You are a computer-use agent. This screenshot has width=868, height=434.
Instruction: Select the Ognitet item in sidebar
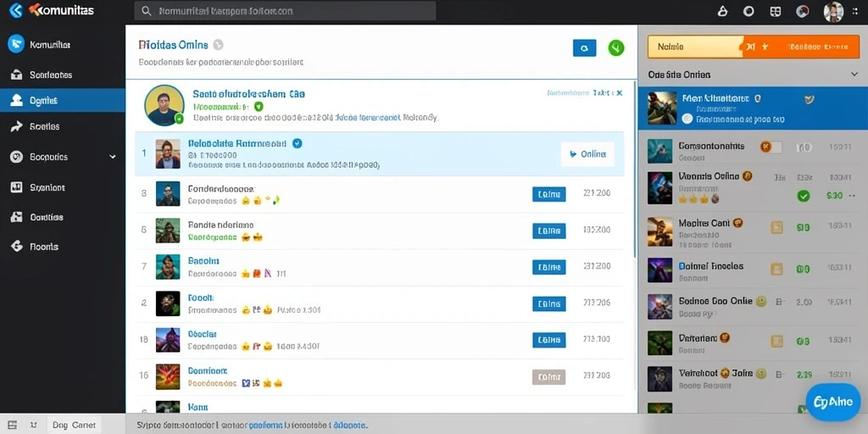(63, 100)
